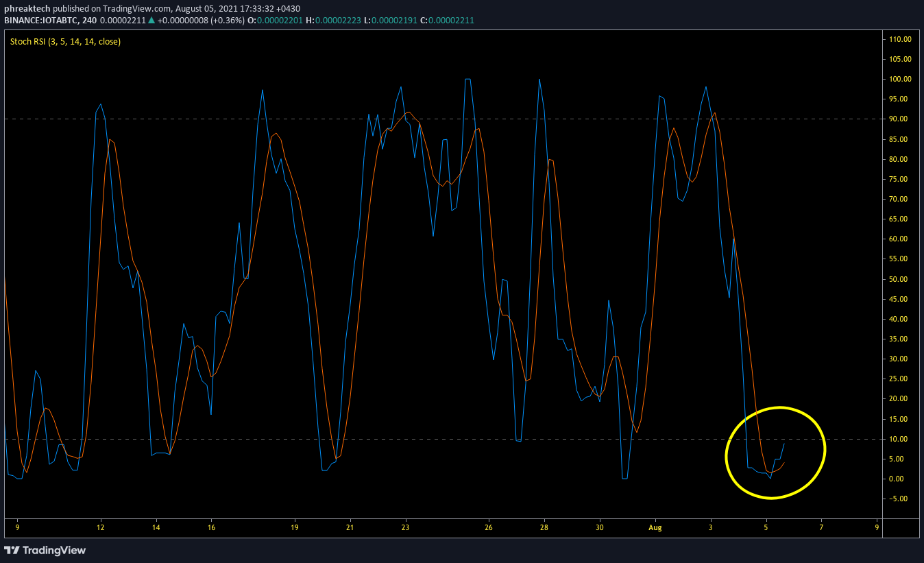Click the 30 date label on time axis
The height and width of the screenshot is (563, 924).
tap(599, 528)
